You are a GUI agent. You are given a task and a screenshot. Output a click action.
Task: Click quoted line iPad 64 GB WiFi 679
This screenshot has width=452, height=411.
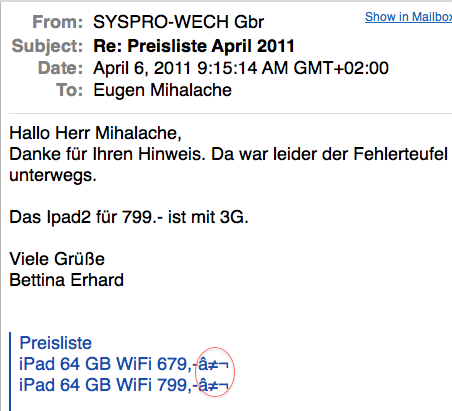tap(124, 364)
